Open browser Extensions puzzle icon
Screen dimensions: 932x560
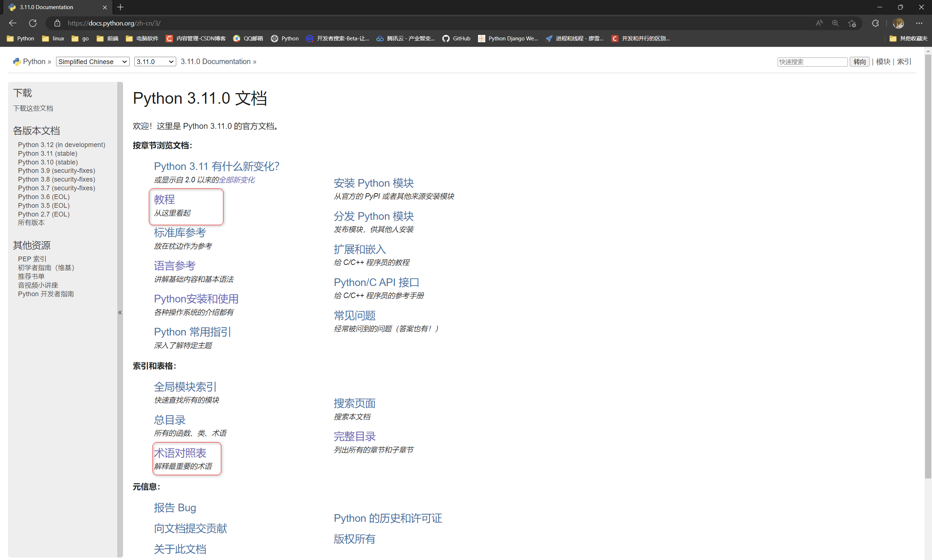(x=875, y=23)
